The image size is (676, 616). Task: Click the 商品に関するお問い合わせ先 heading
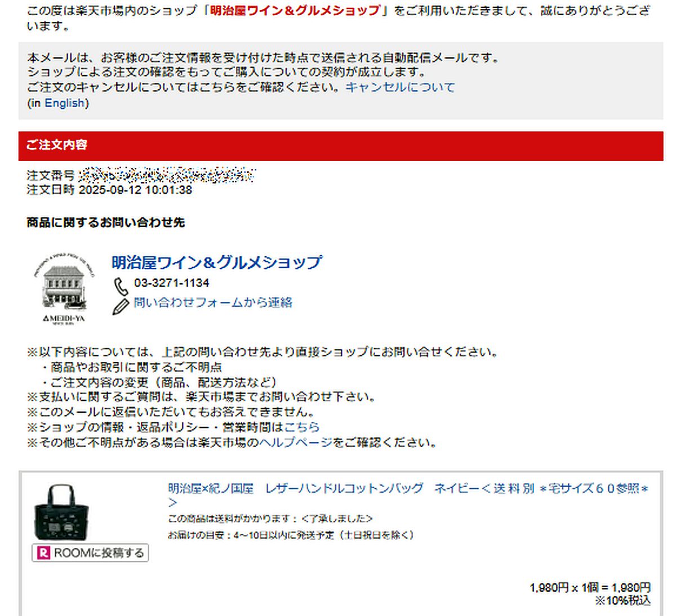coord(106,222)
